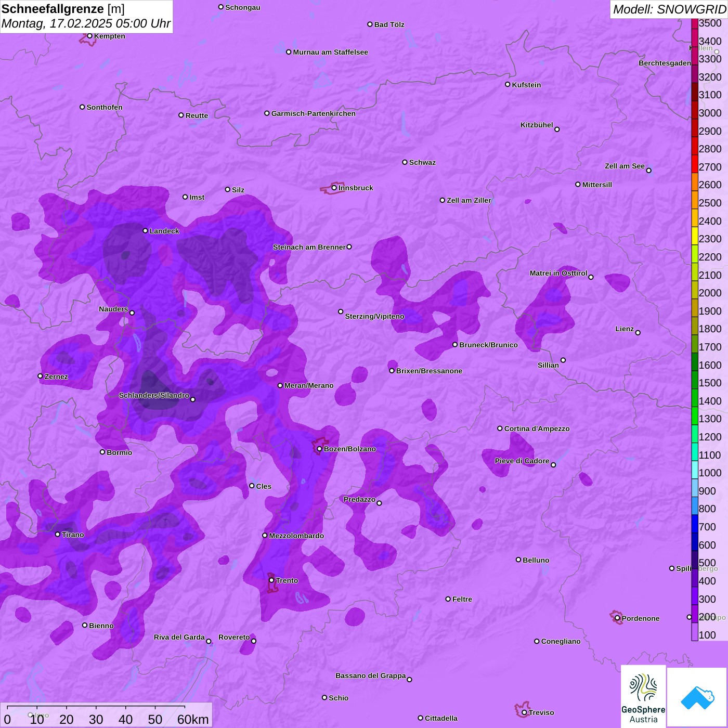Viewport: 728px width, 728px height.
Task: Select the Belluno marker dot
Action: click(518, 560)
